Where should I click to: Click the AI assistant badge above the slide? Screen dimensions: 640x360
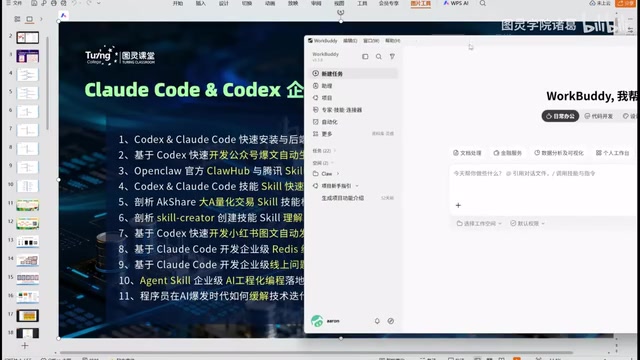pyautogui.click(x=63, y=16)
